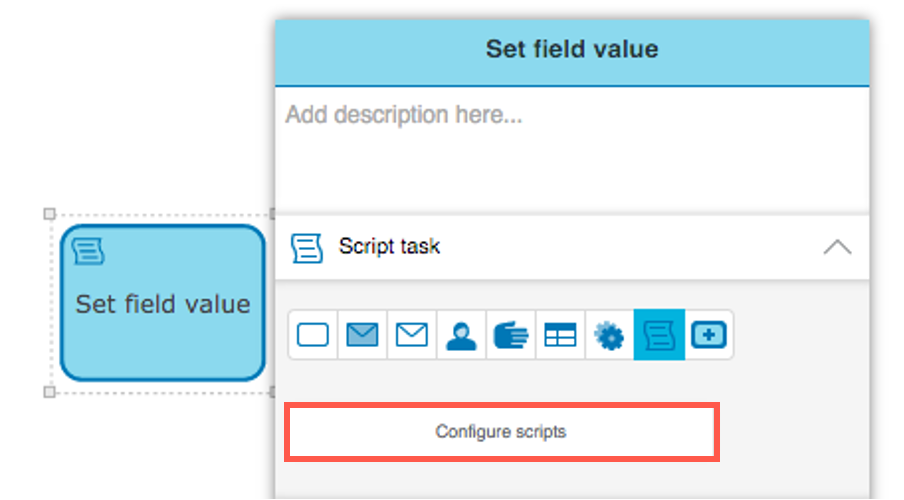
Task: Switch to the user task person icon
Action: pos(461,335)
